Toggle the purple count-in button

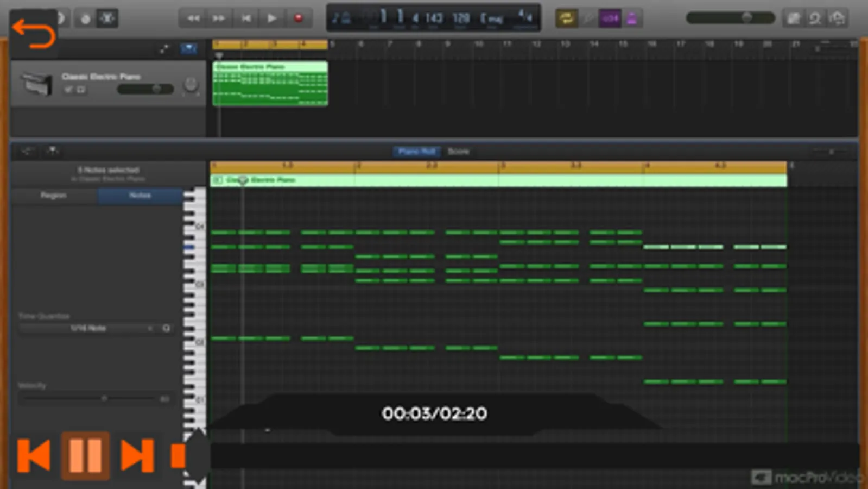(x=610, y=18)
